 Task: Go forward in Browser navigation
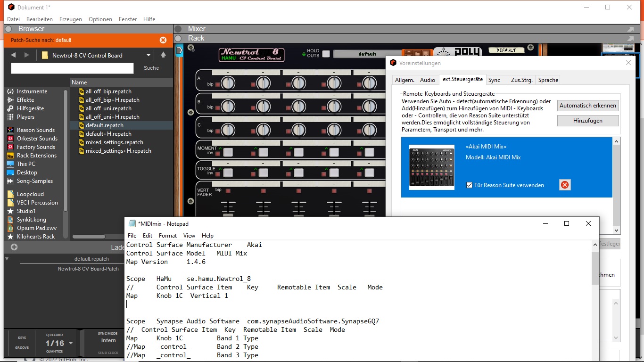click(27, 55)
